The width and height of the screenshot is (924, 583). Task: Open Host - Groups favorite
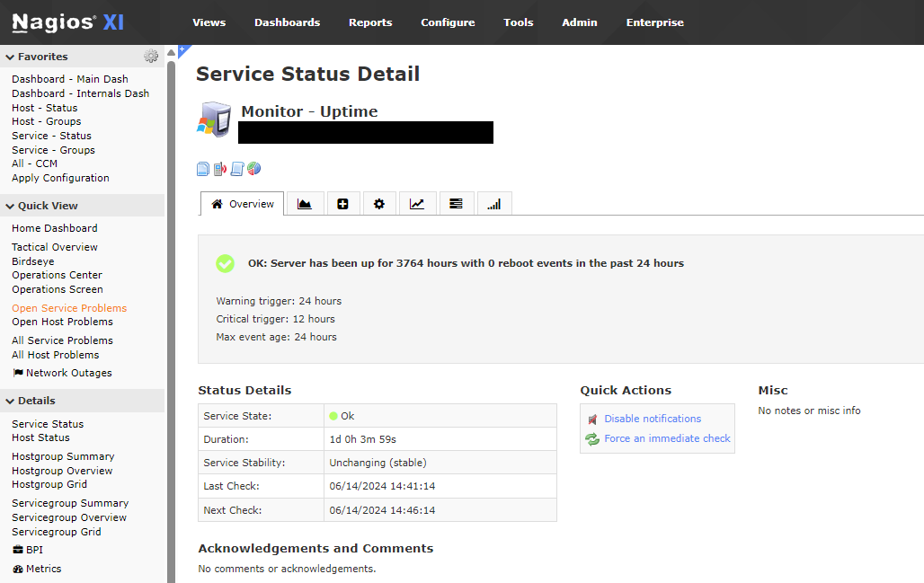tap(46, 121)
